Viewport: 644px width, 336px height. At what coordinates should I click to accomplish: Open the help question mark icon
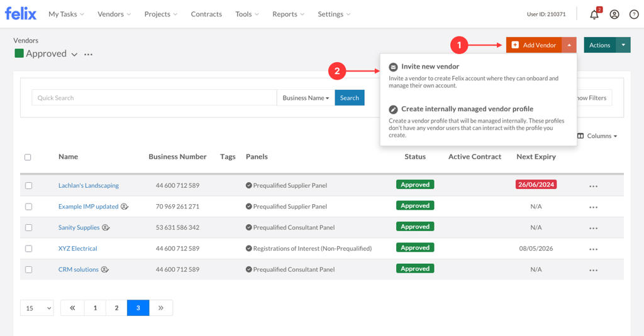click(634, 14)
